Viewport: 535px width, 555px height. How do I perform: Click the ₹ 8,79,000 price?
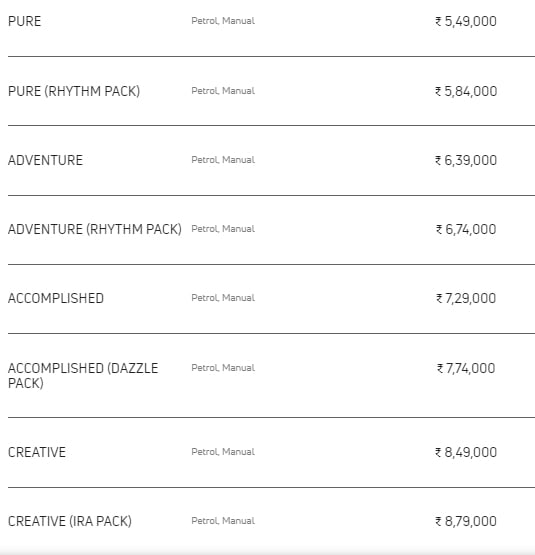466,521
